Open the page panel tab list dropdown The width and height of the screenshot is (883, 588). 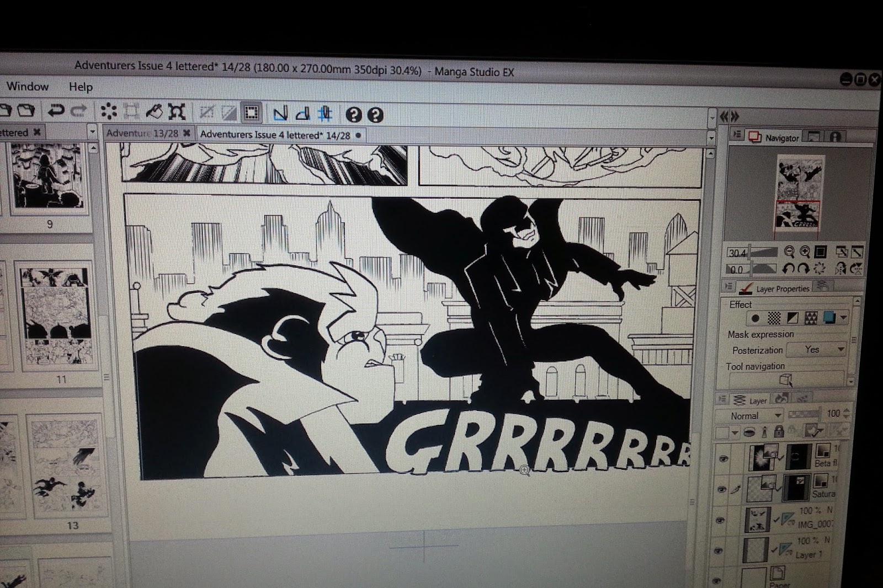pos(92,132)
